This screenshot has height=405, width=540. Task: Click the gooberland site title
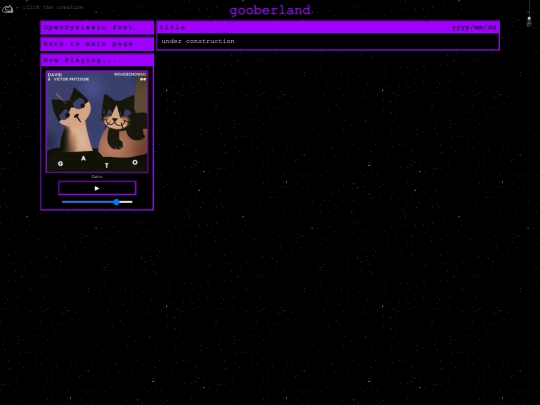(270, 10)
